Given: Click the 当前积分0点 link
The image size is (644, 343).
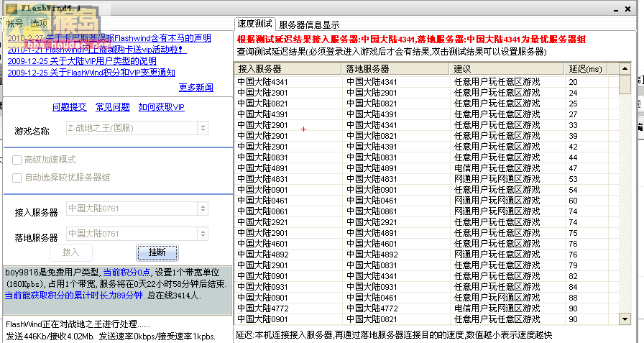Looking at the screenshot, I should 126,273.
